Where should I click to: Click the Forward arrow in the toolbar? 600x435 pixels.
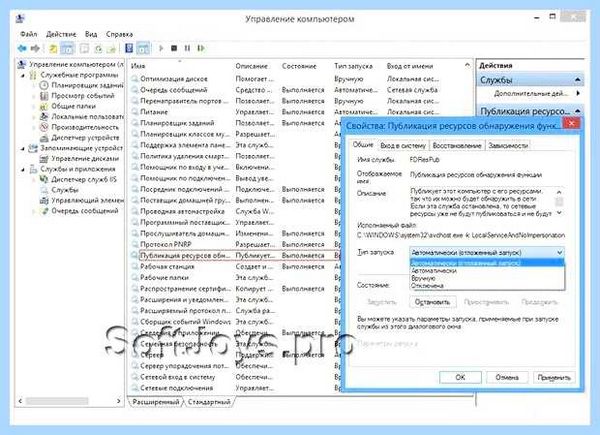click(x=35, y=48)
